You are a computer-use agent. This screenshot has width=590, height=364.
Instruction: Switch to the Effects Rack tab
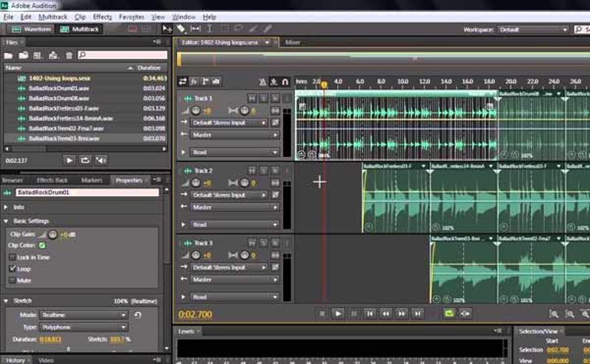(x=52, y=180)
